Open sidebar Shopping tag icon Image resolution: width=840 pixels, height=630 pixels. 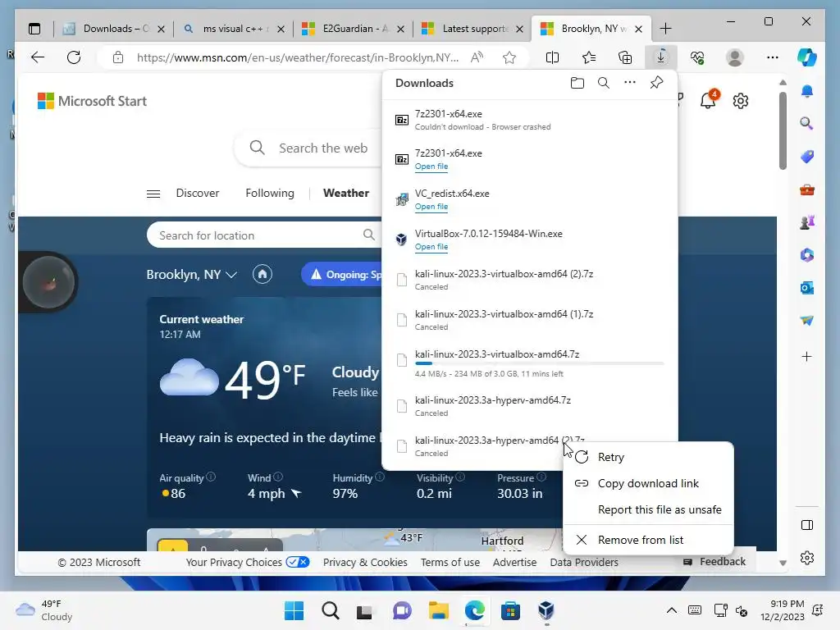(x=807, y=157)
